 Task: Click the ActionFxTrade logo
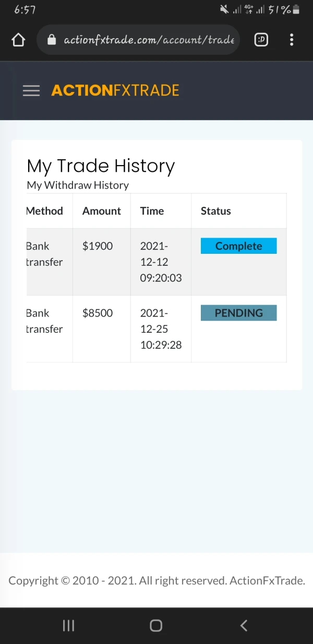115,91
